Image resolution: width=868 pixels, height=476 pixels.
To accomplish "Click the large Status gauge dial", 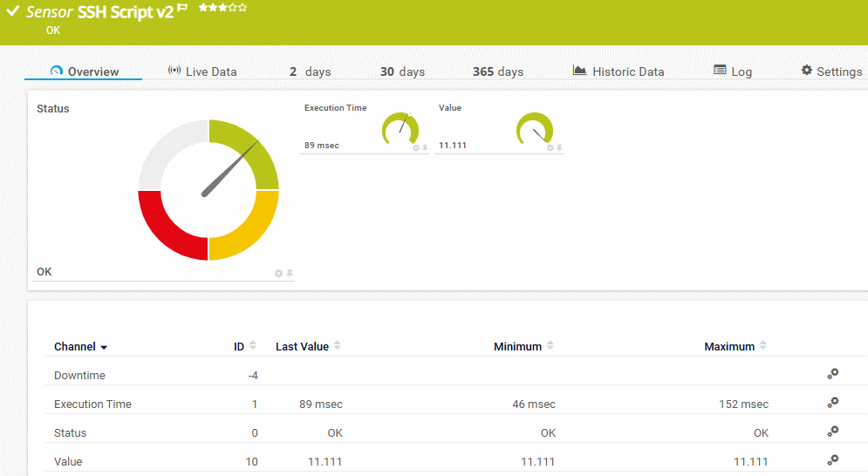I will pos(208,190).
